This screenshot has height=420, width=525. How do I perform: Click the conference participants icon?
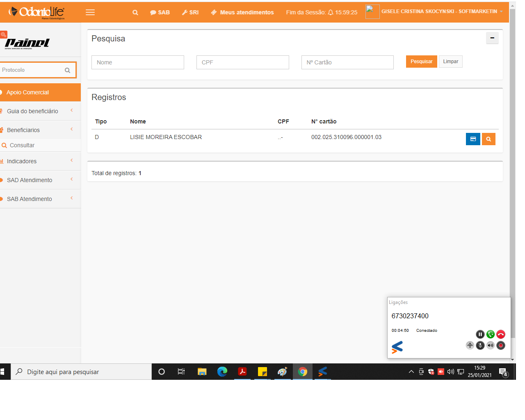(x=470, y=345)
